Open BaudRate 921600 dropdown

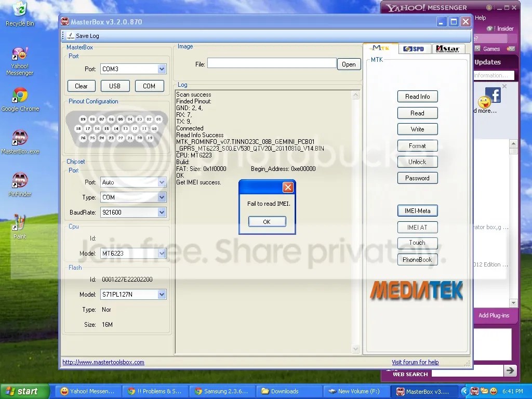click(162, 212)
